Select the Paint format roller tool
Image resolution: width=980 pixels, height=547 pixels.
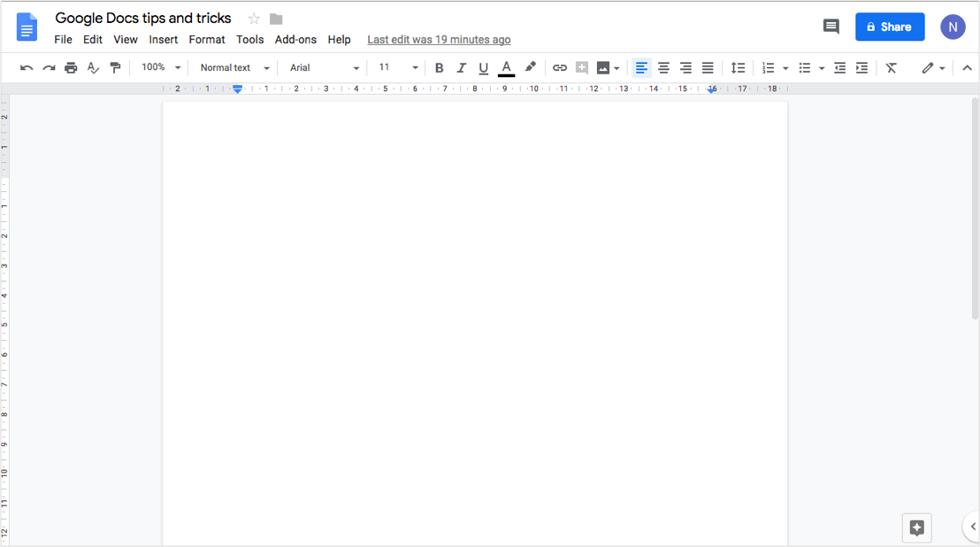coord(115,68)
